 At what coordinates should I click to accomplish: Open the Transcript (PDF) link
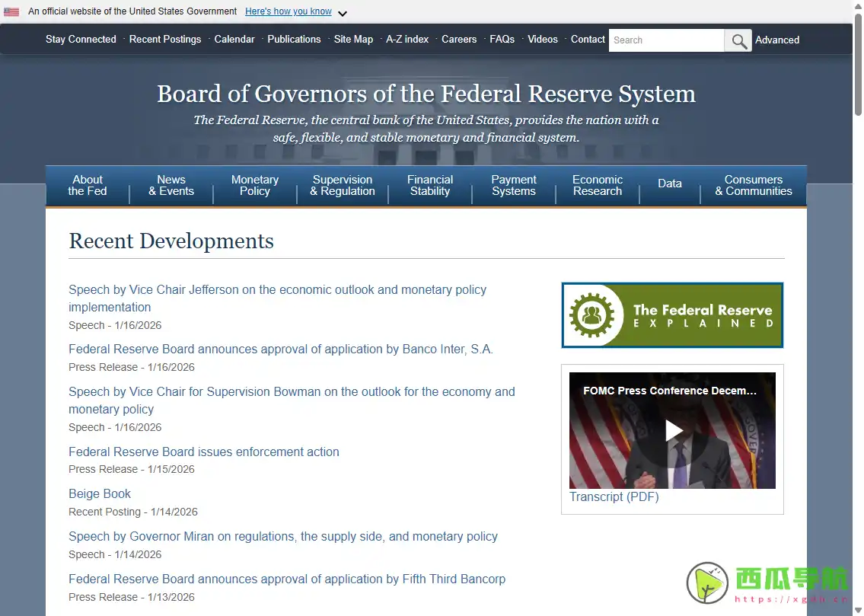[x=614, y=497]
